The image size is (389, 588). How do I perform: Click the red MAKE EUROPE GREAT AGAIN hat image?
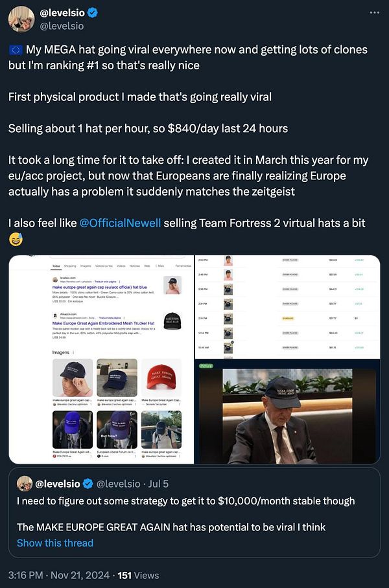pyautogui.click(x=161, y=378)
